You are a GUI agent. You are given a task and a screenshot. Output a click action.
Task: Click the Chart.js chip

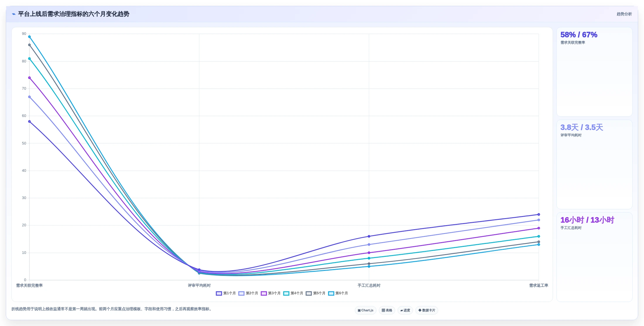pyautogui.click(x=366, y=310)
